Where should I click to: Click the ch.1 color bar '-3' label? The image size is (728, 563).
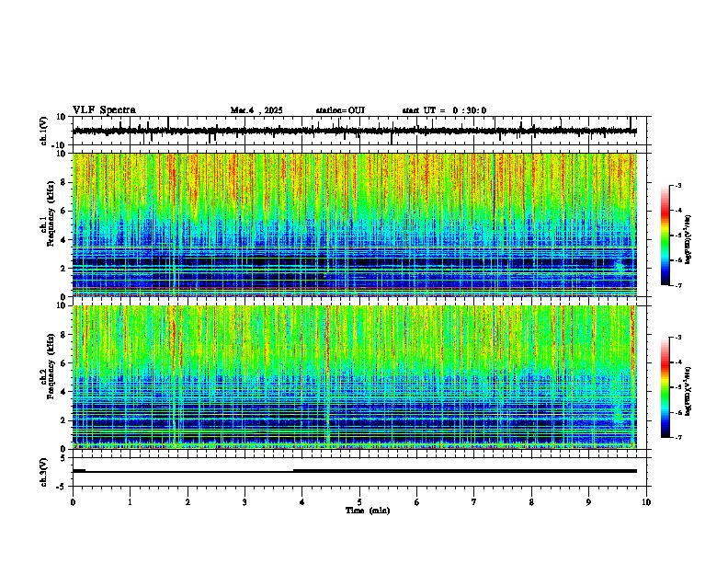click(x=678, y=185)
